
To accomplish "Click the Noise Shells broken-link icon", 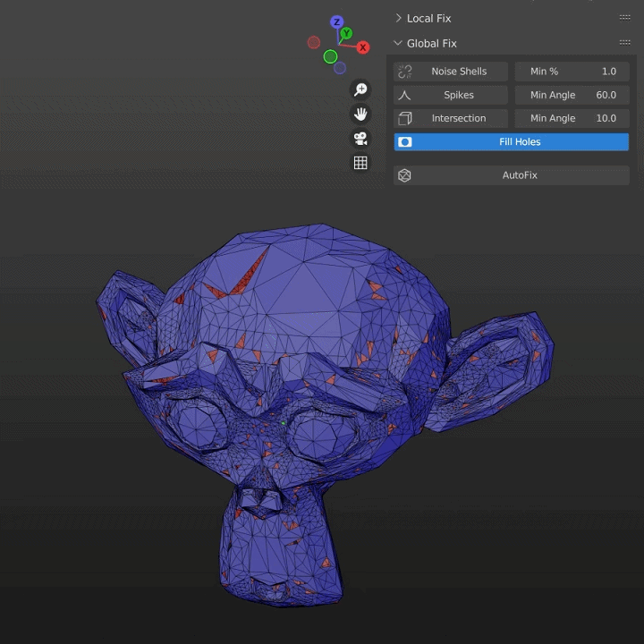I will (404, 72).
